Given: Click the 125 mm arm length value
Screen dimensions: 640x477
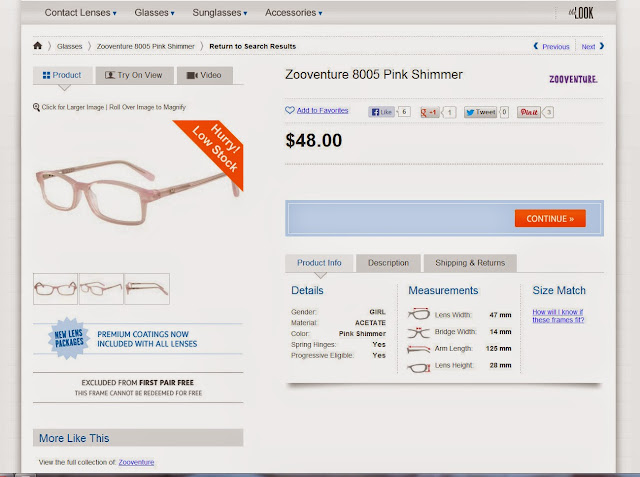Looking at the screenshot, I should (x=498, y=348).
